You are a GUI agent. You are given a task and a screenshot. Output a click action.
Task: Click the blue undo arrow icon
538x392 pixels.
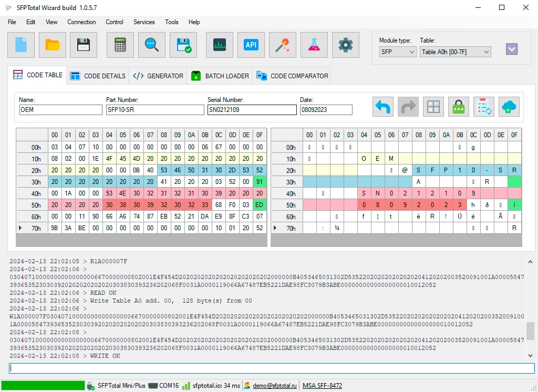coord(383,107)
